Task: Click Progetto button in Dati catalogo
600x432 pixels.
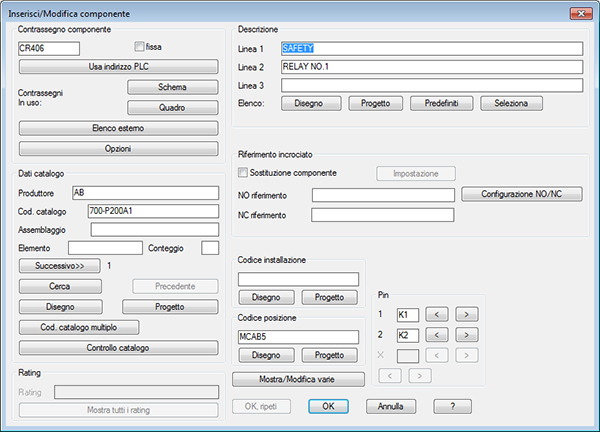Action: 170,307
